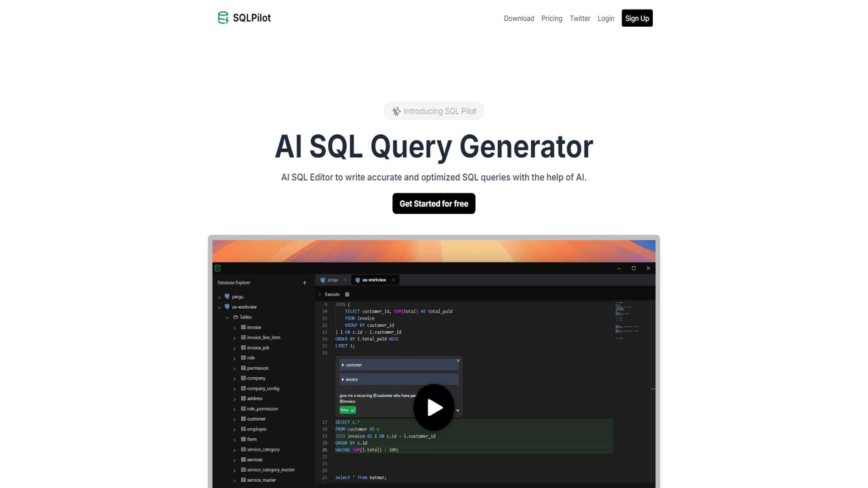This screenshot has height=488, width=868.
Task: Click the down chevron in AI popup
Action: [x=458, y=410]
